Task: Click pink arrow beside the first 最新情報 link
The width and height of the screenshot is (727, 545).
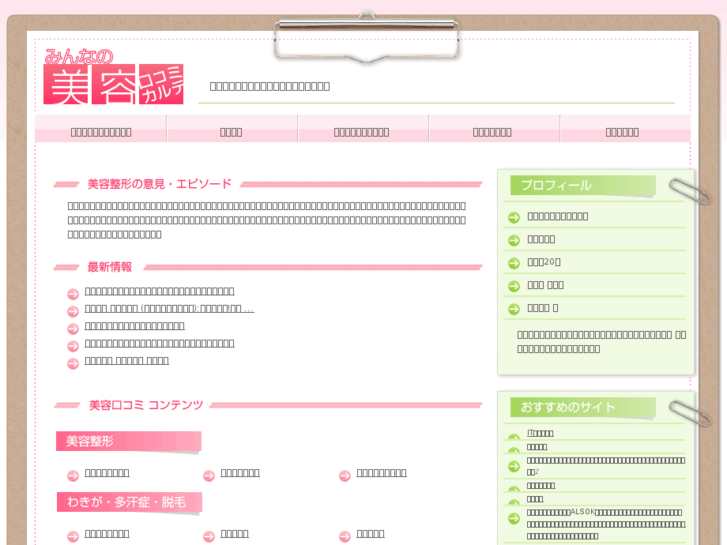Action: click(x=73, y=294)
